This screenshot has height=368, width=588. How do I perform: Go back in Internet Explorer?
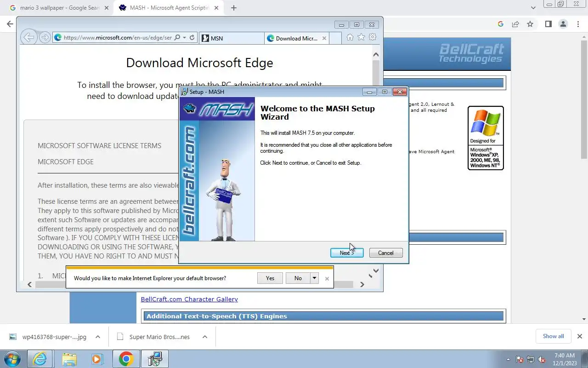click(29, 38)
